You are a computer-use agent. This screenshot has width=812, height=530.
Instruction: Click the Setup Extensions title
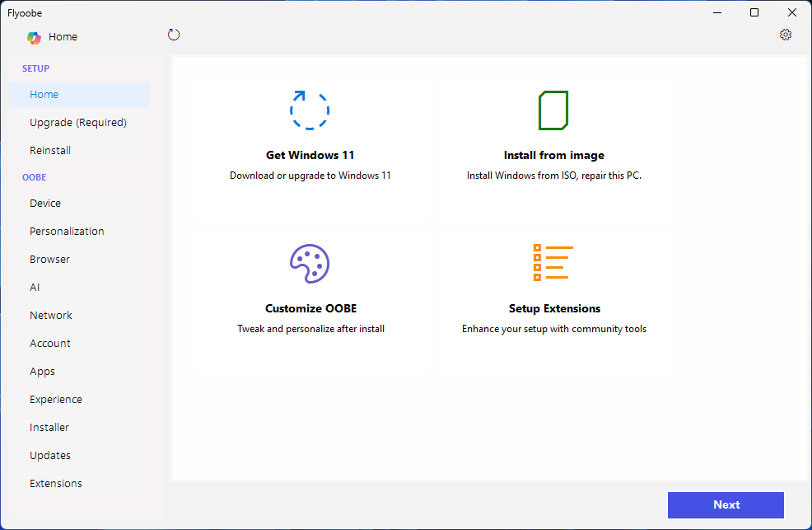point(554,308)
